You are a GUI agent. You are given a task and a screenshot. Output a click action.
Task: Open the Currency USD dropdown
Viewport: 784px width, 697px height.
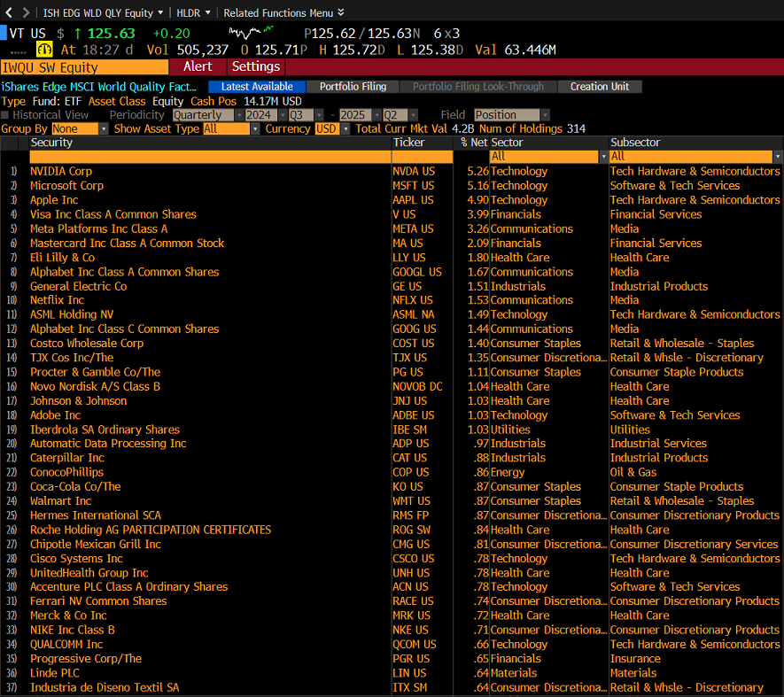point(332,129)
